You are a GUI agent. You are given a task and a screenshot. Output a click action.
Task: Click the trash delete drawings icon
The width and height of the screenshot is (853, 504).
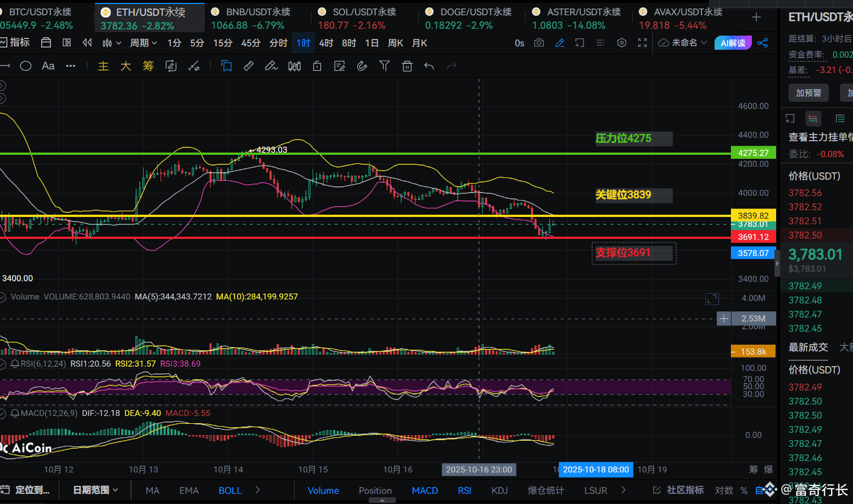(407, 67)
